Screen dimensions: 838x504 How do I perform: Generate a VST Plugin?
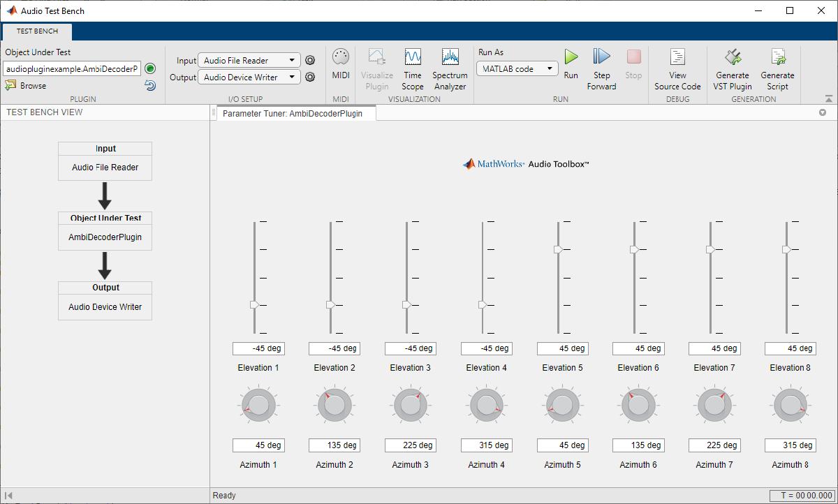(x=733, y=69)
